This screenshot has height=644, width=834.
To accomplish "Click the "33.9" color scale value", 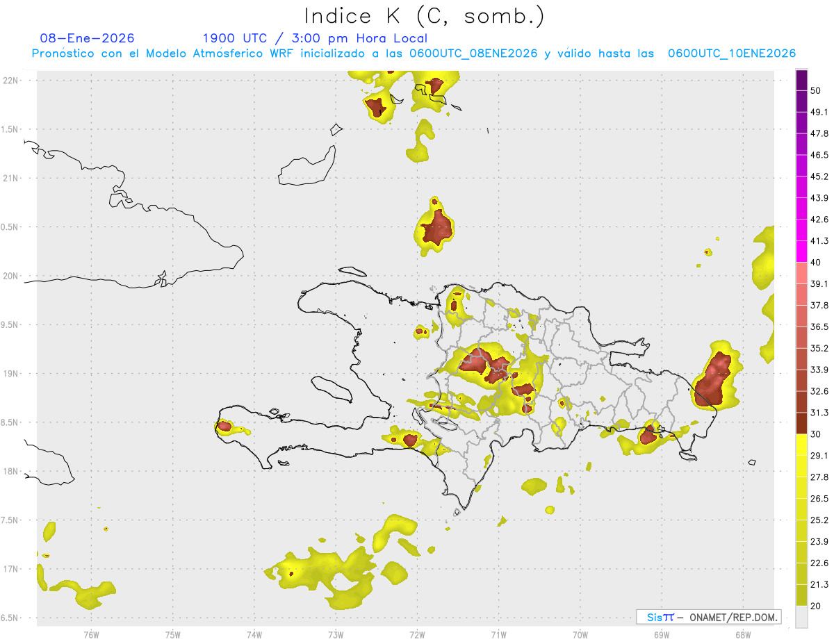I will click(x=819, y=370).
